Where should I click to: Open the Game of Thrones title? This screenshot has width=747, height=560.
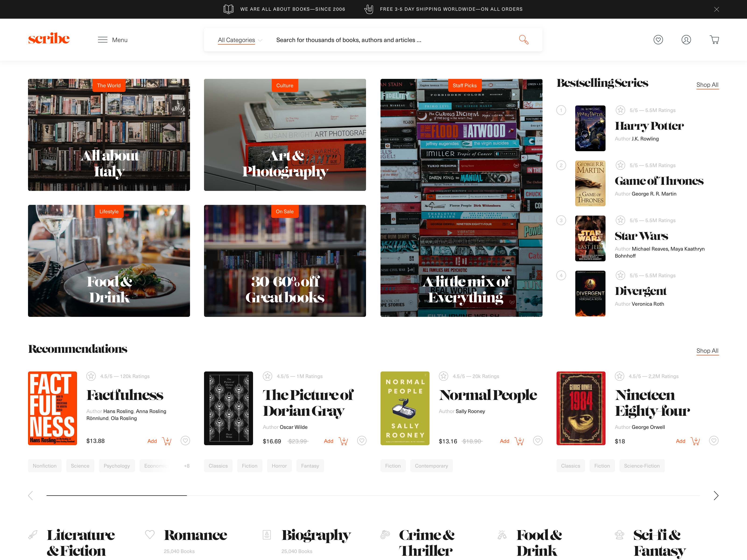(x=659, y=181)
